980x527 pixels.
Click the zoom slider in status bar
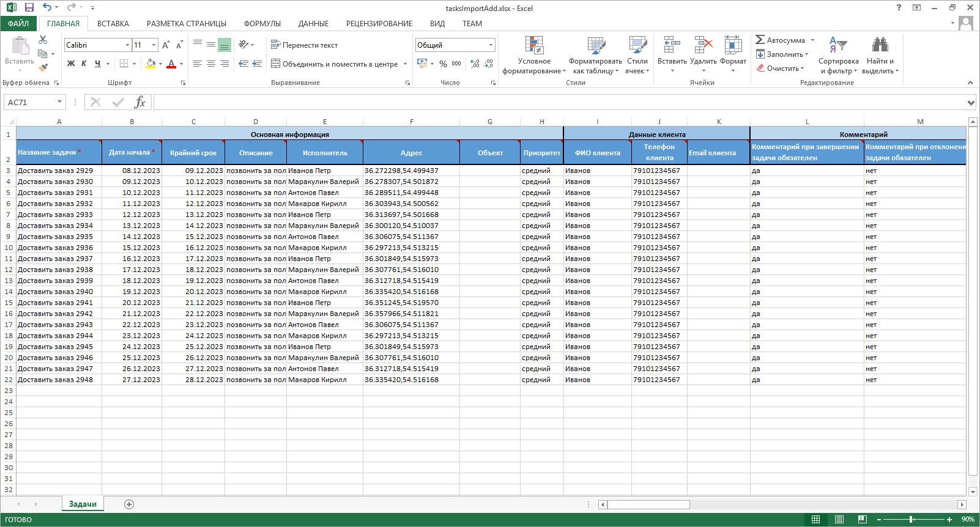pyautogui.click(x=911, y=520)
